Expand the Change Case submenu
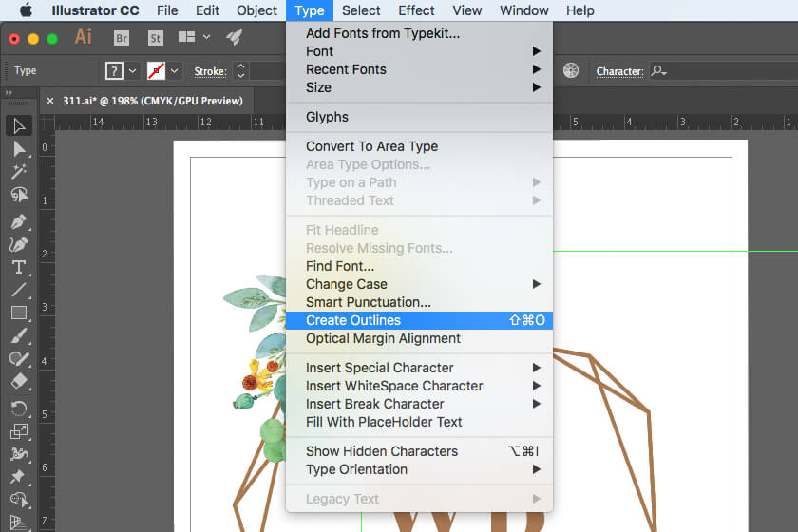The image size is (798, 532). [x=419, y=284]
